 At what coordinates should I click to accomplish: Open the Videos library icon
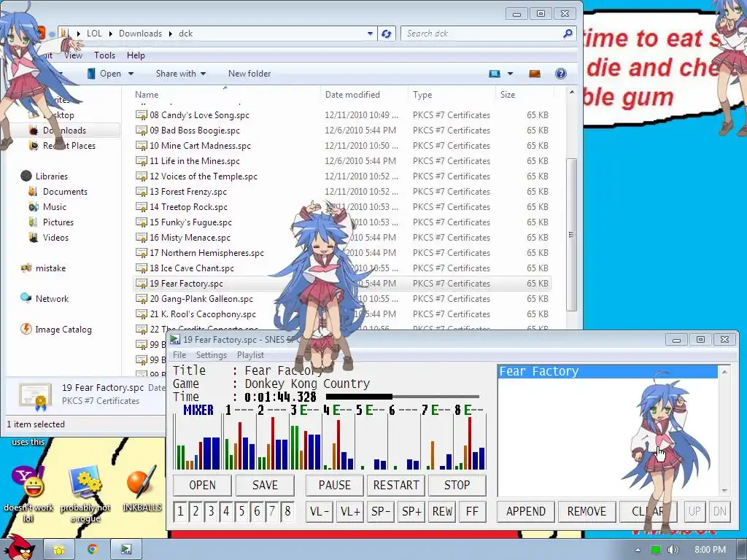tap(33, 237)
